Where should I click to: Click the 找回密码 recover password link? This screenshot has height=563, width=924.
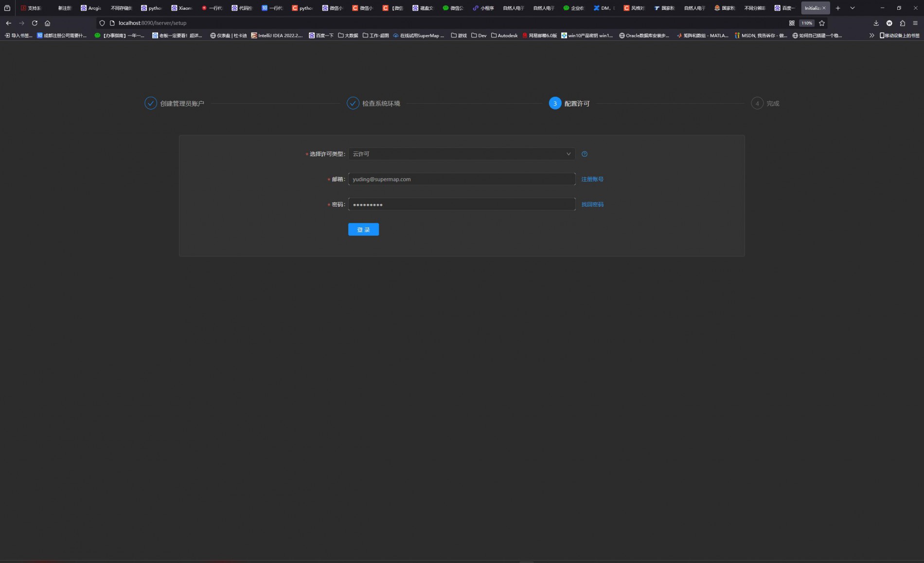click(x=592, y=204)
